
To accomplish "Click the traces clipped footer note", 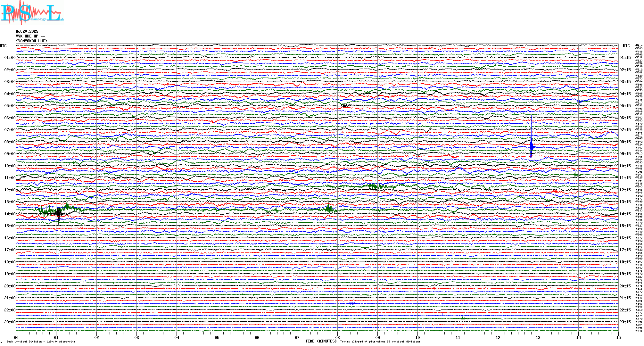I will click(x=380, y=342).
